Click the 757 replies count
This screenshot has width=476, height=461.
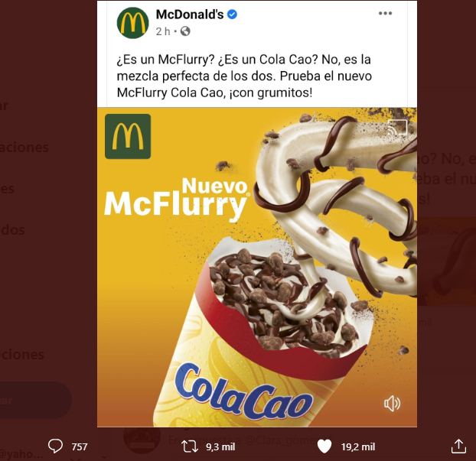(x=79, y=446)
